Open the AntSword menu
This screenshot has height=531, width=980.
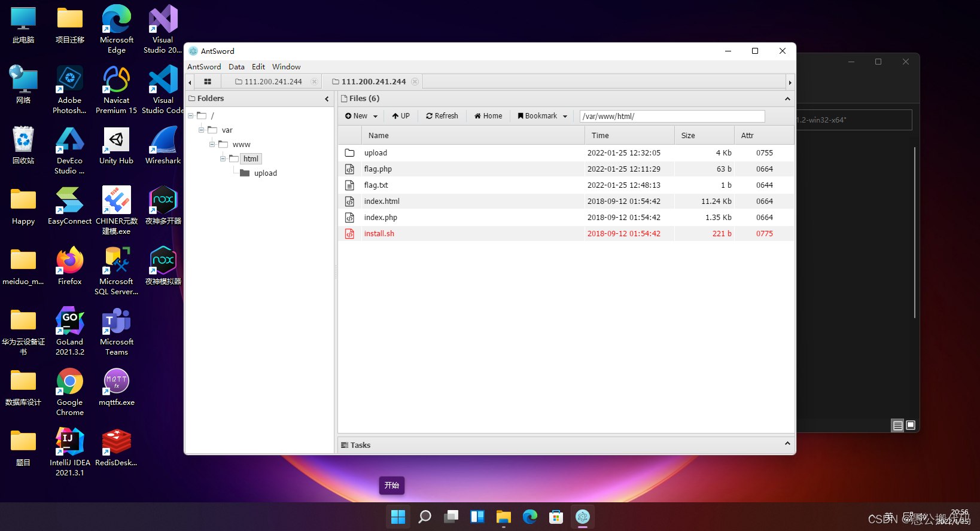tap(204, 67)
